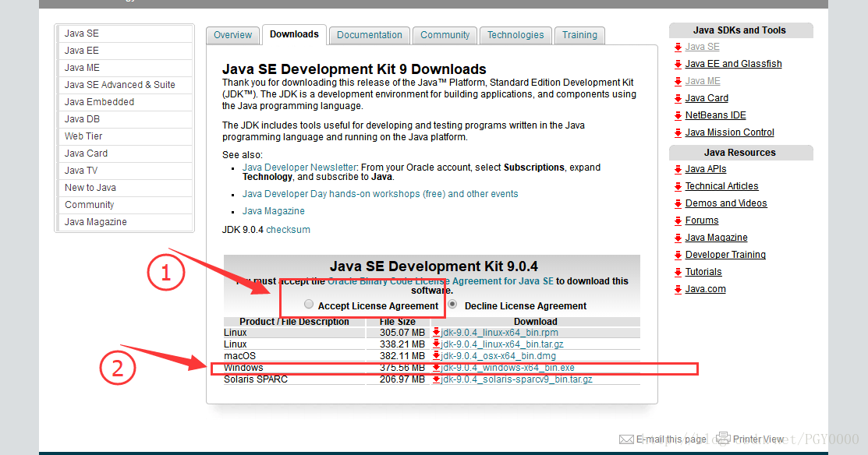This screenshot has width=868, height=455.
Task: Open Java Embedded in the left sidebar
Action: 125,102
